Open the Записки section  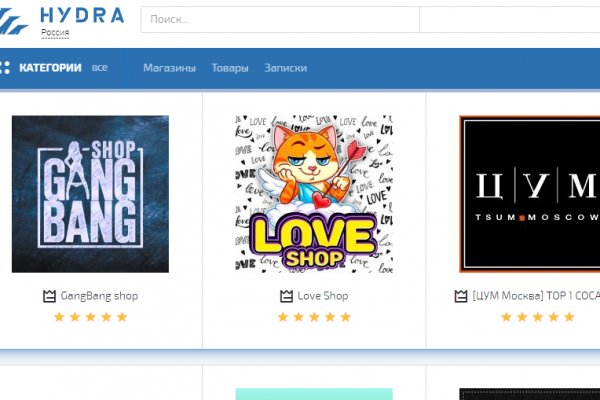(285, 68)
